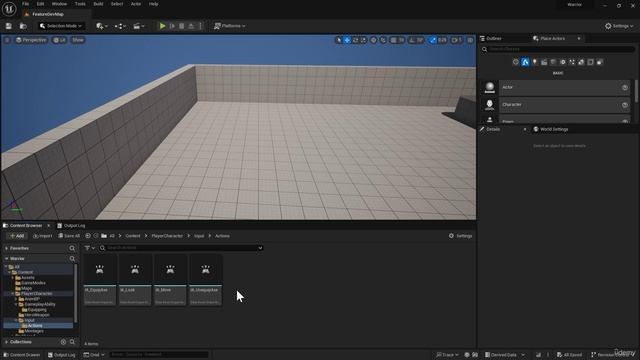Toggle rotation snapping in viewport
The width and height of the screenshot is (640, 360).
[x=412, y=40]
